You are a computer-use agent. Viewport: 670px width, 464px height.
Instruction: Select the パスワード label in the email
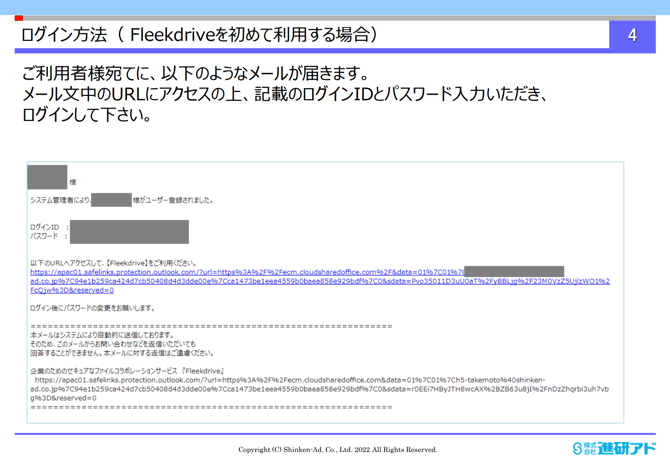44,236
